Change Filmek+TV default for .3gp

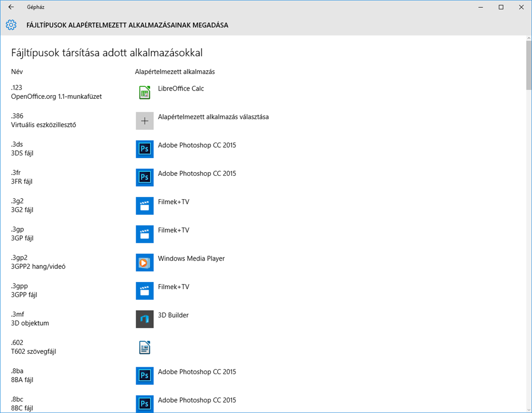point(174,230)
